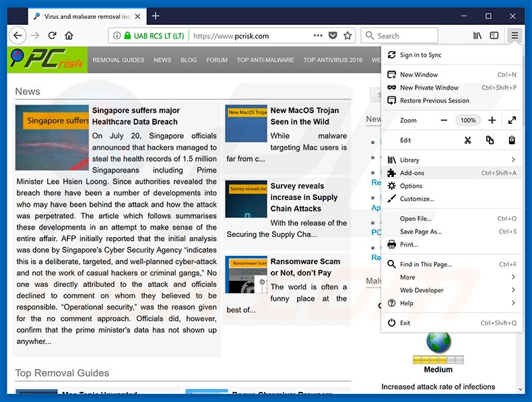
Task: Select Options in the menu
Action: point(411,186)
